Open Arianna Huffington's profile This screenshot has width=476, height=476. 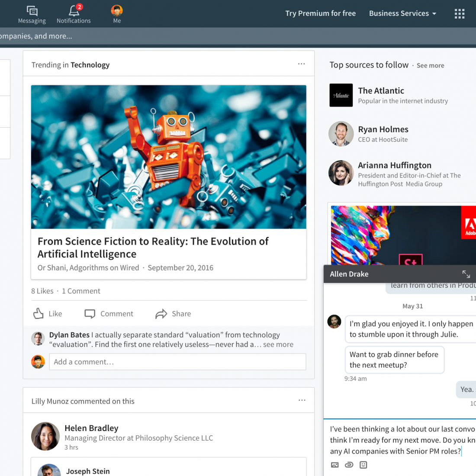tap(394, 165)
